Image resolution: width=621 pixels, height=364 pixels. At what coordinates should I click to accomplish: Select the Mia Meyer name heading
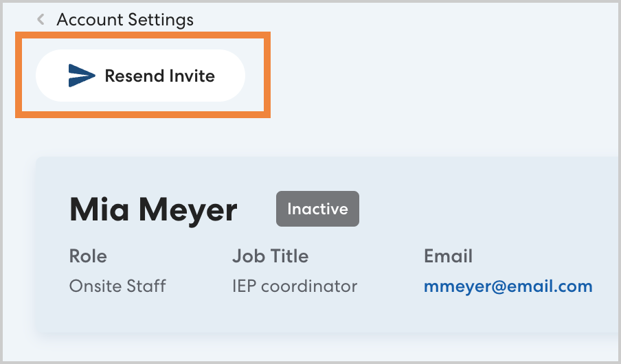[153, 209]
